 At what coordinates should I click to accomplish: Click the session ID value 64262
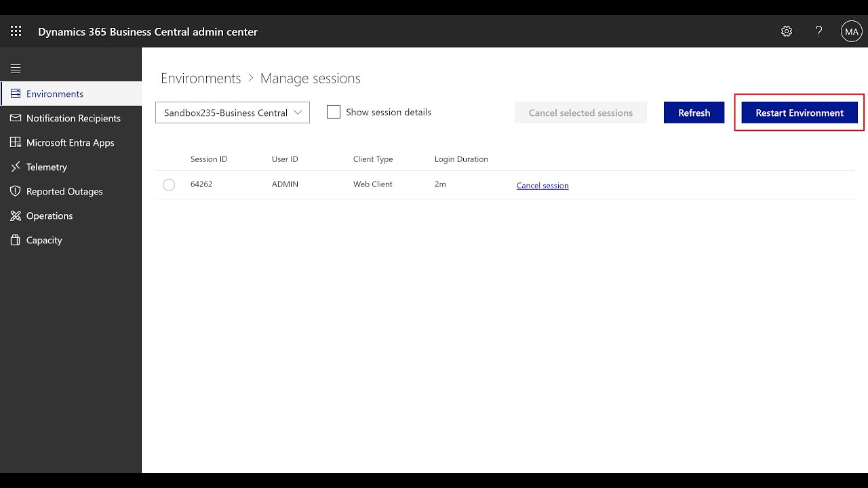click(201, 184)
